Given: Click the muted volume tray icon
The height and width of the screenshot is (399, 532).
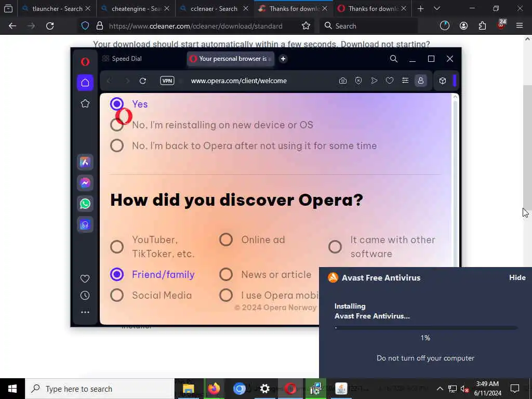Looking at the screenshot, I should (x=465, y=389).
